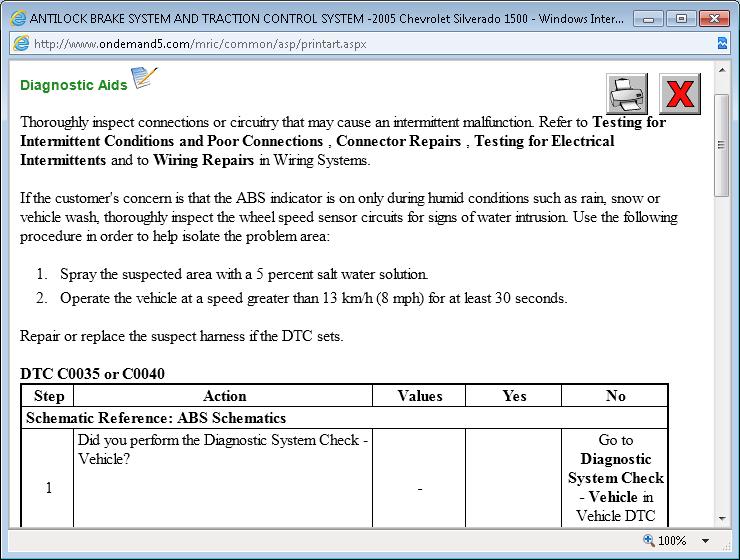The height and width of the screenshot is (560, 740).
Task: Click the window resize grip in status bar
Action: pyautogui.click(x=726, y=546)
